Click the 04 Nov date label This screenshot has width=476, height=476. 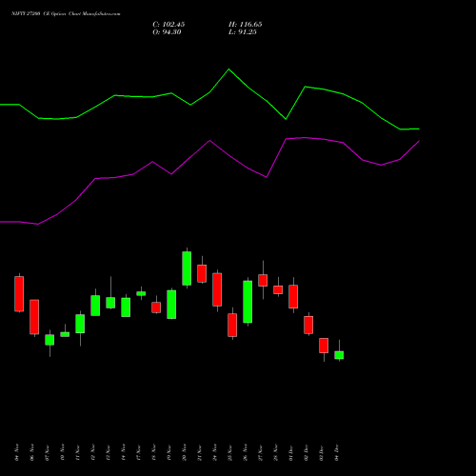[x=17, y=452]
